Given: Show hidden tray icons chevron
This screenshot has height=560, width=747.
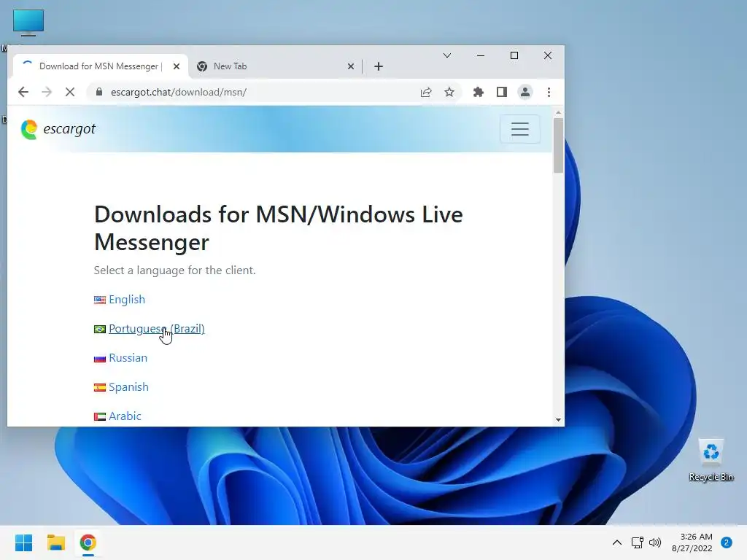Looking at the screenshot, I should click(x=616, y=542).
